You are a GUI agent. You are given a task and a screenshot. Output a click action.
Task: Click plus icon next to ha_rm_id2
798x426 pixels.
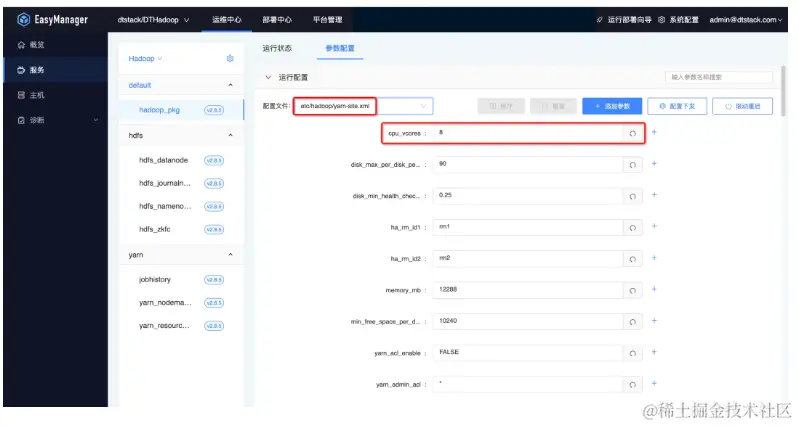click(x=654, y=258)
